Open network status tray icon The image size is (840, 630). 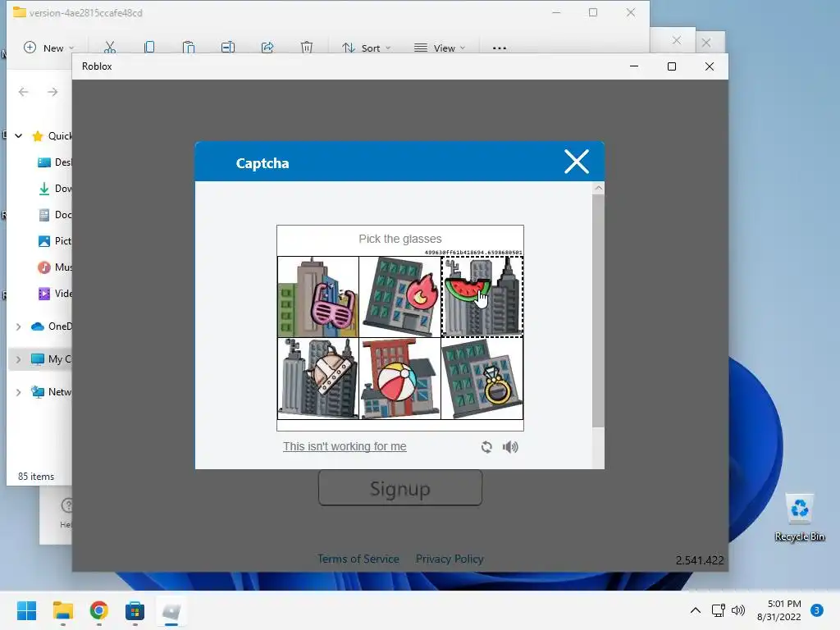click(x=718, y=610)
